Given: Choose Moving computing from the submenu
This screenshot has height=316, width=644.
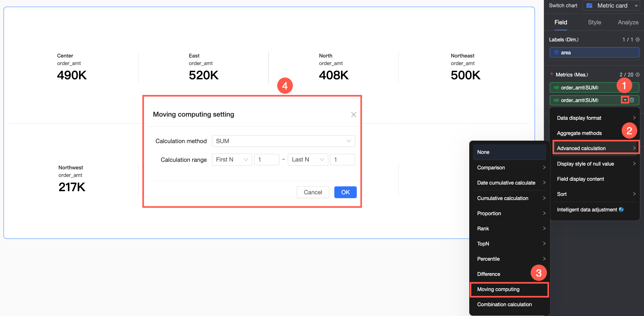Looking at the screenshot, I should click(x=509, y=289).
